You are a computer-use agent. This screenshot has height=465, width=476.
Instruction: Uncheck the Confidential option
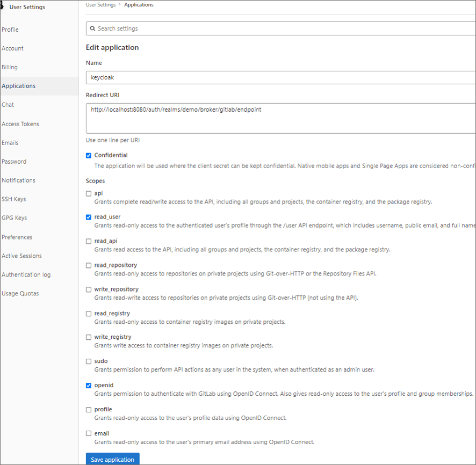89,155
